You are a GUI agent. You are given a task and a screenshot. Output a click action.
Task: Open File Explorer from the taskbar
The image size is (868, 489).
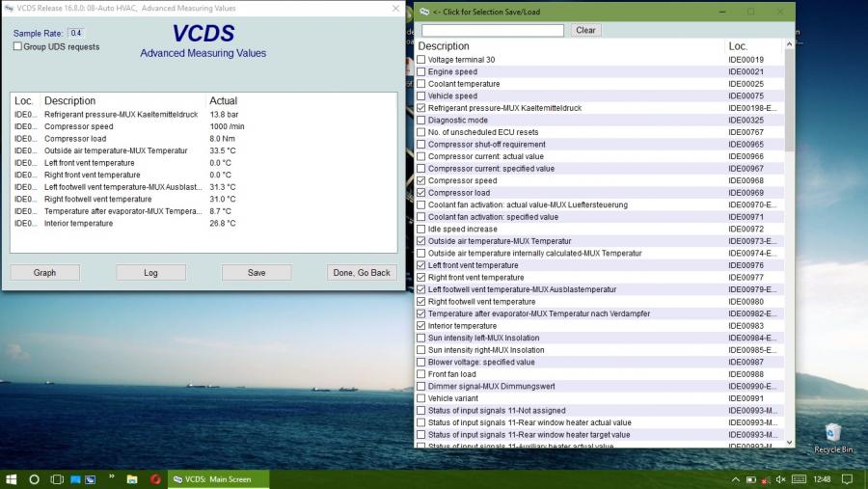[131, 479]
